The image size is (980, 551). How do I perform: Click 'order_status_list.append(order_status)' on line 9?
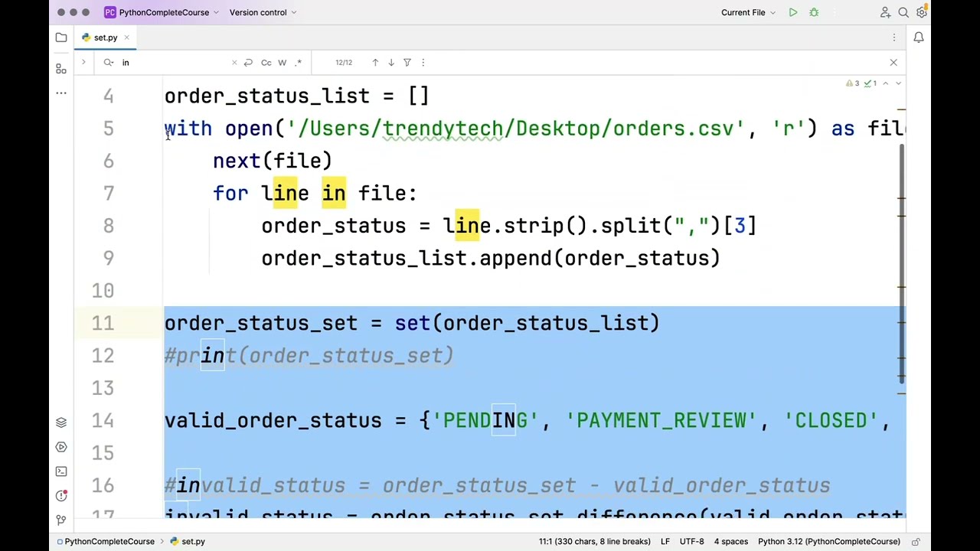point(491,259)
